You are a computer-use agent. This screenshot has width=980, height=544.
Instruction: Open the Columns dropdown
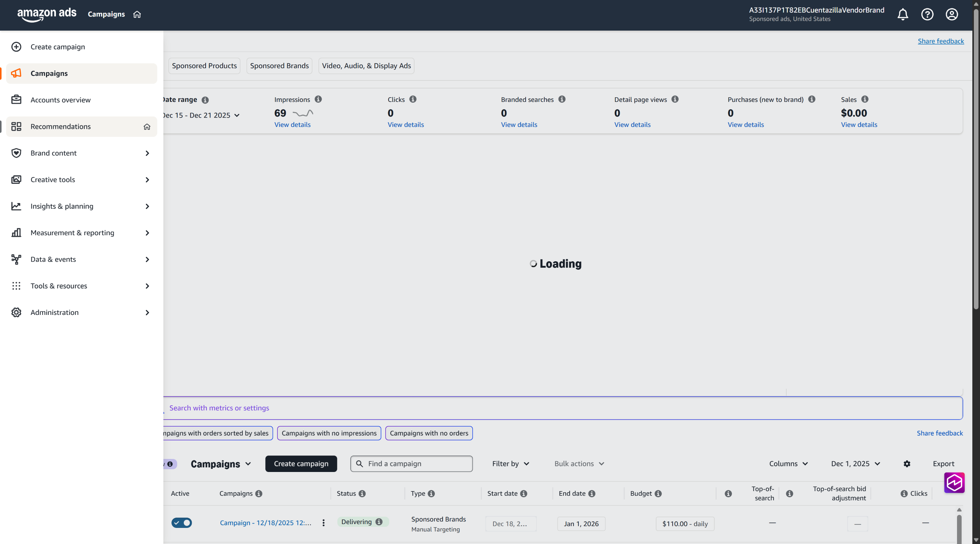[788, 464]
